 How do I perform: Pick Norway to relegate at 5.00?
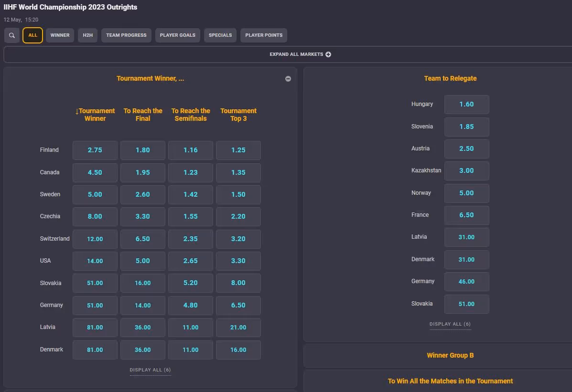click(x=466, y=193)
